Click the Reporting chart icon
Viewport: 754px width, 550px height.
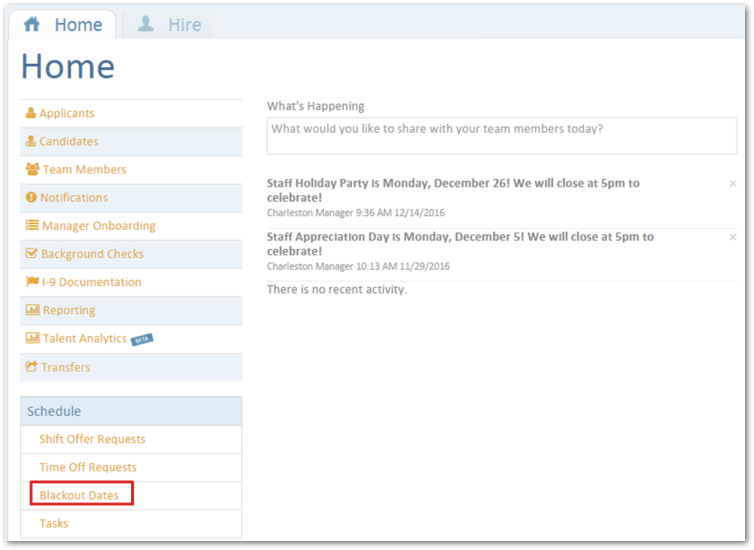pos(32,310)
